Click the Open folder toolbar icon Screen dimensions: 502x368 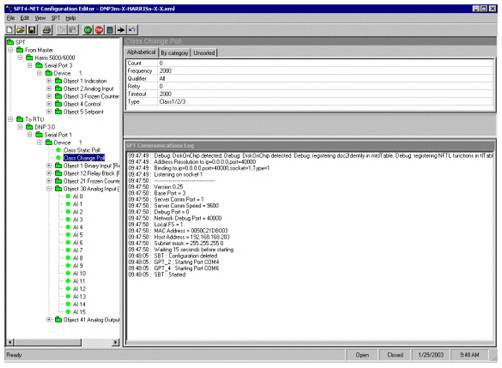[21, 30]
